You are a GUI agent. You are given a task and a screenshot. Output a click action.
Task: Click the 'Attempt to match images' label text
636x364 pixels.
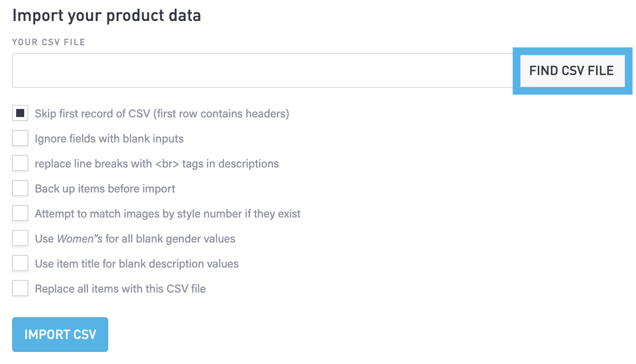[x=167, y=214]
